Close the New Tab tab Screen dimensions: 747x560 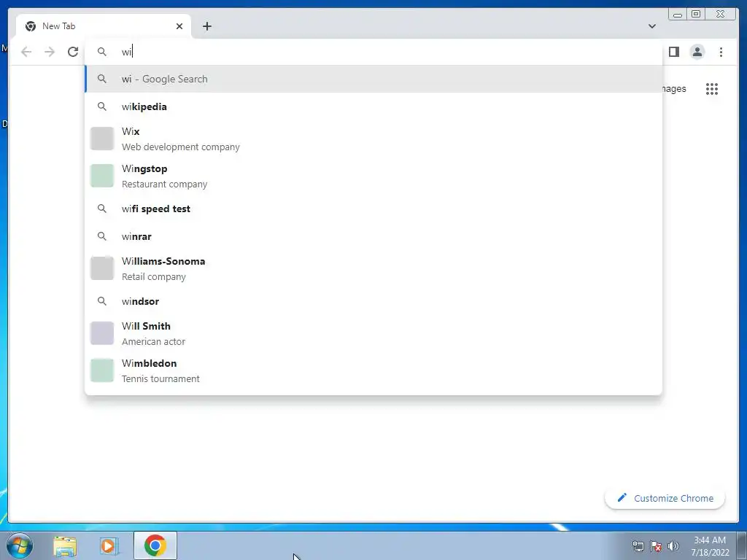click(x=179, y=26)
